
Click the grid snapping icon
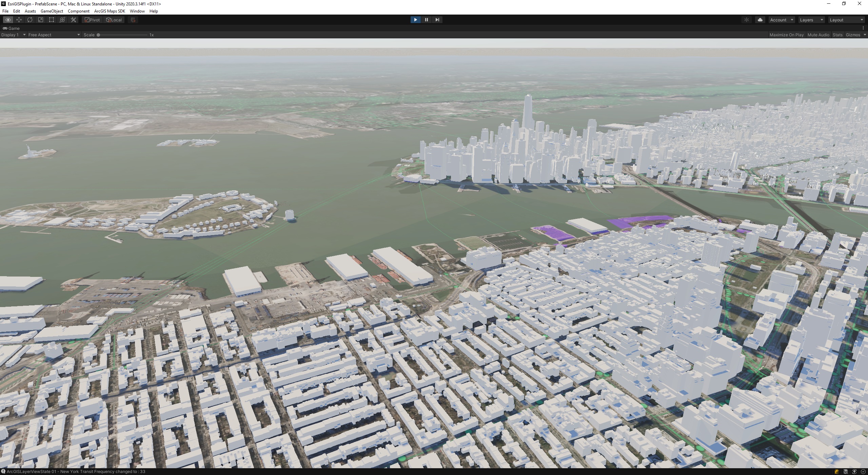click(x=133, y=20)
